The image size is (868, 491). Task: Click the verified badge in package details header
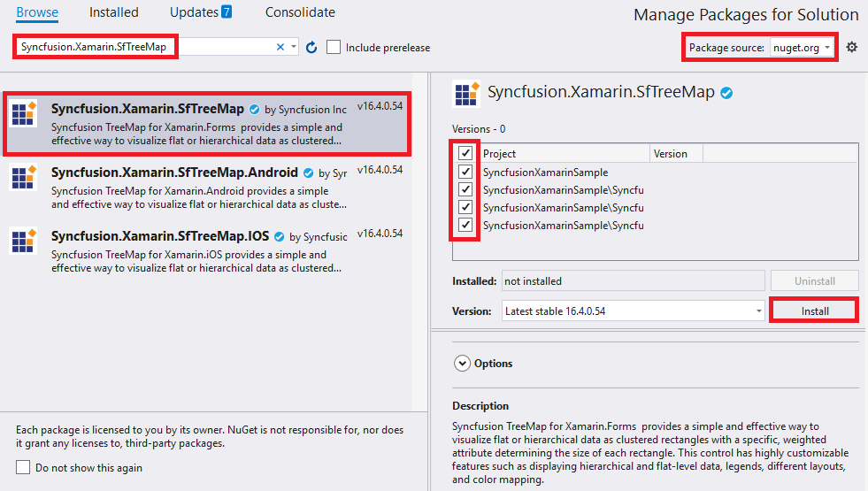tap(726, 93)
